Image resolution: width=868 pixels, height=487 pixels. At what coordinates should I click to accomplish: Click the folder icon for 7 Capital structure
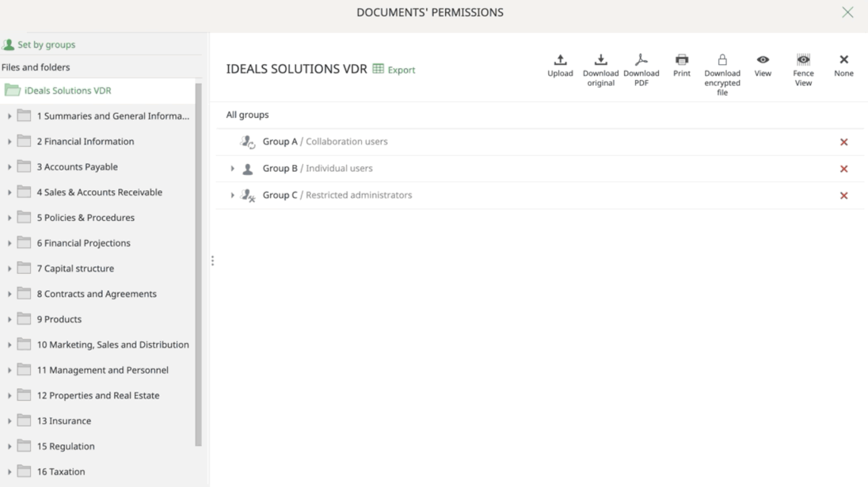click(24, 268)
